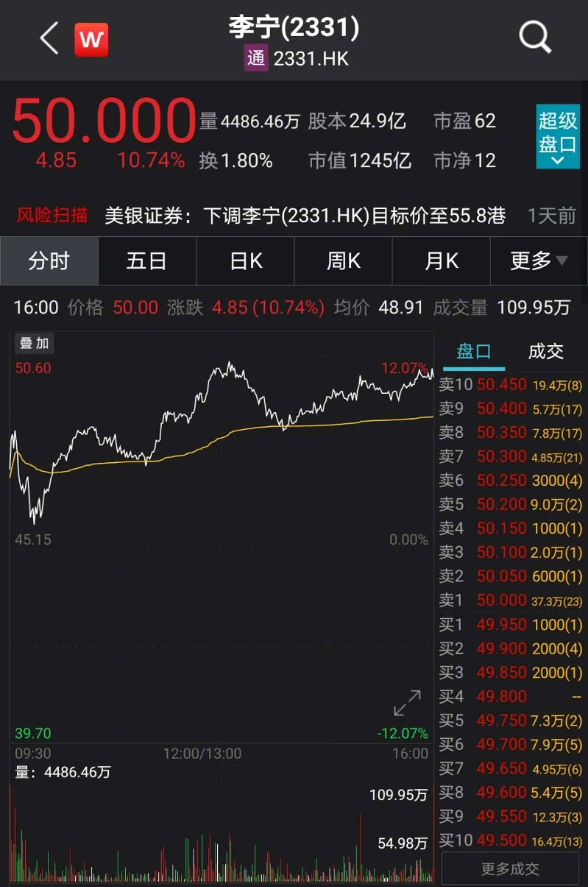This screenshot has height=887, width=588.
Task: Switch to the 月K tab
Action: pos(442,261)
